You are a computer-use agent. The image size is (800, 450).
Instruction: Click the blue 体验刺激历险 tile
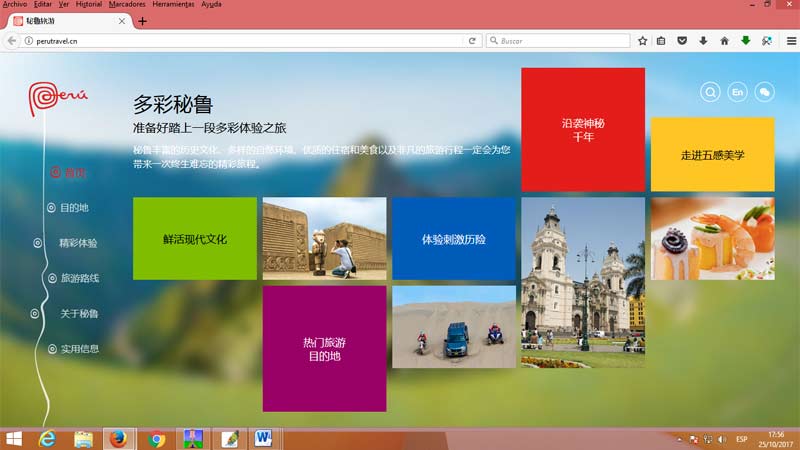(x=454, y=239)
